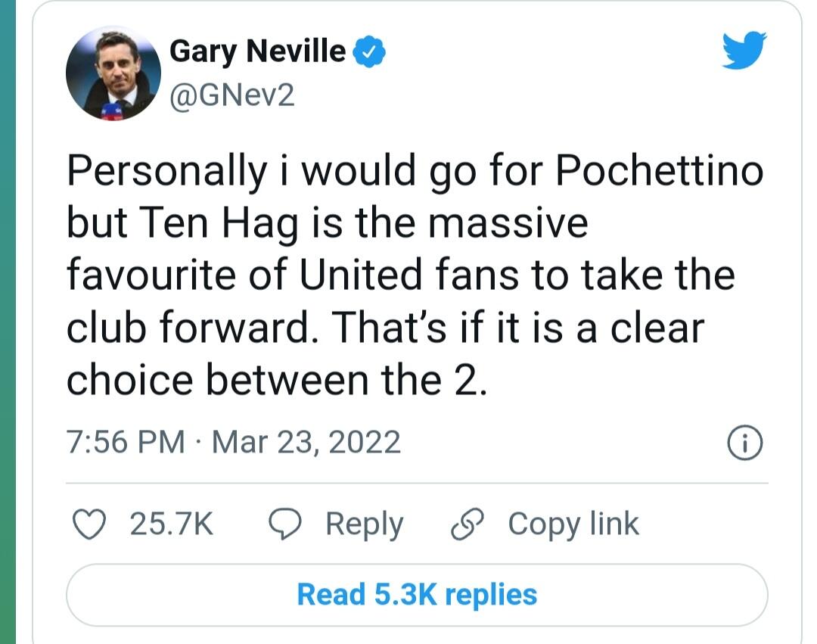Screen dimensions: 817x644
Task: Open the tweet info icon
Action: (744, 442)
